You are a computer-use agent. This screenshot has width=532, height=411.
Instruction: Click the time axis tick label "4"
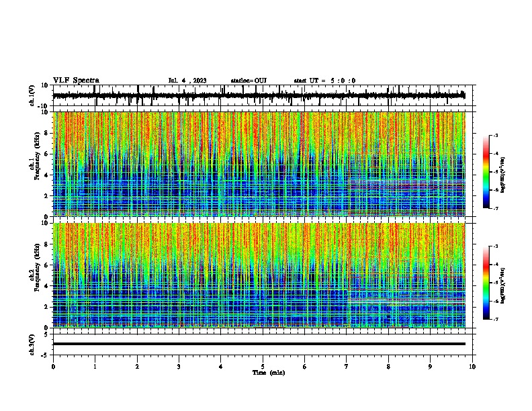(x=221, y=367)
